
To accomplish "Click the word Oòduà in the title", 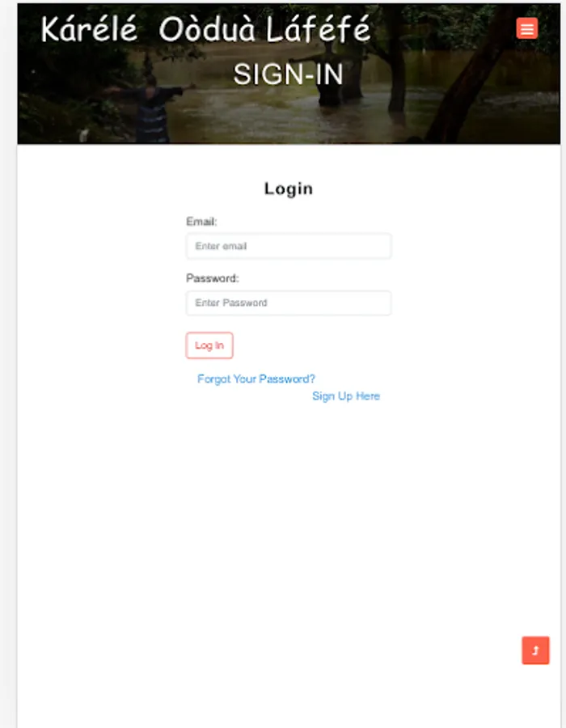I will coord(207,29).
